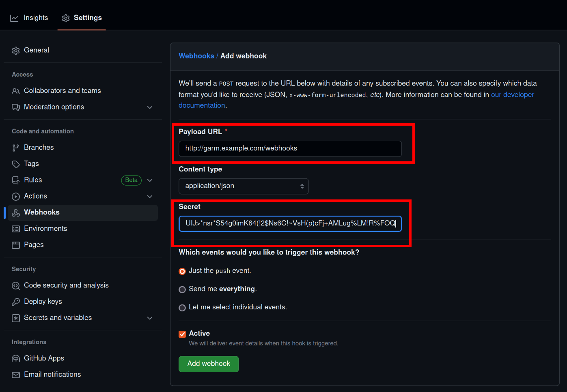567x392 pixels.
Task: Click into the Payload URL field
Action: (290, 149)
